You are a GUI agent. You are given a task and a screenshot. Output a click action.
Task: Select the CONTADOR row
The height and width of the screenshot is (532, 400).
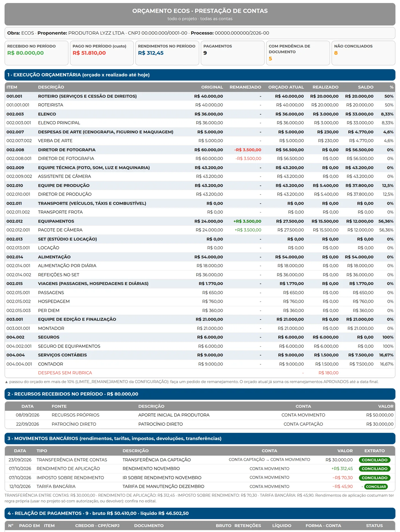[200, 364]
